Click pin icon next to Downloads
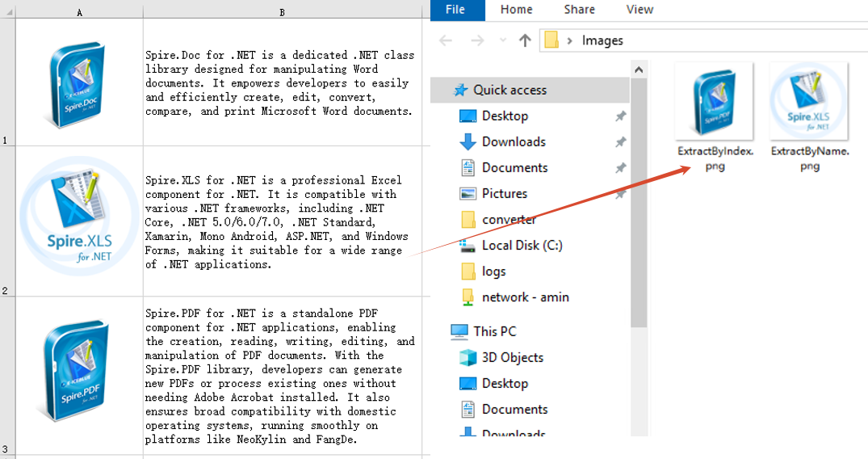The image size is (868, 459). tap(621, 142)
